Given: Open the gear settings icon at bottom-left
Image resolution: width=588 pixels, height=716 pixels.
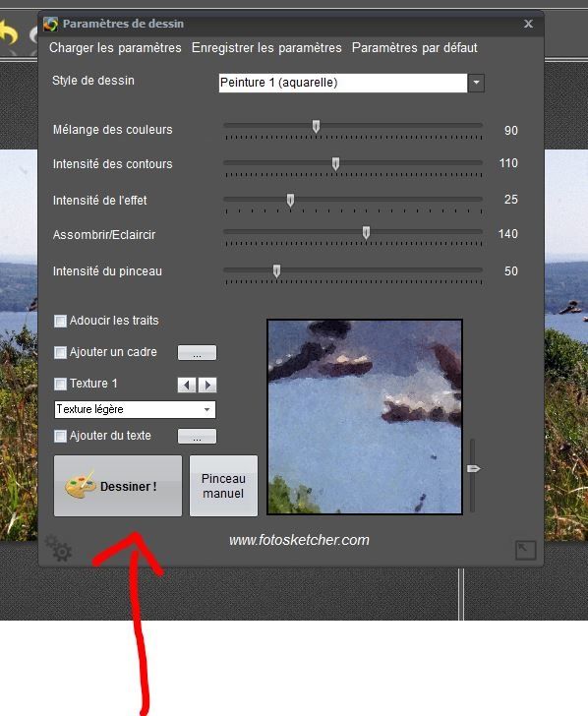Looking at the screenshot, I should point(58,548).
